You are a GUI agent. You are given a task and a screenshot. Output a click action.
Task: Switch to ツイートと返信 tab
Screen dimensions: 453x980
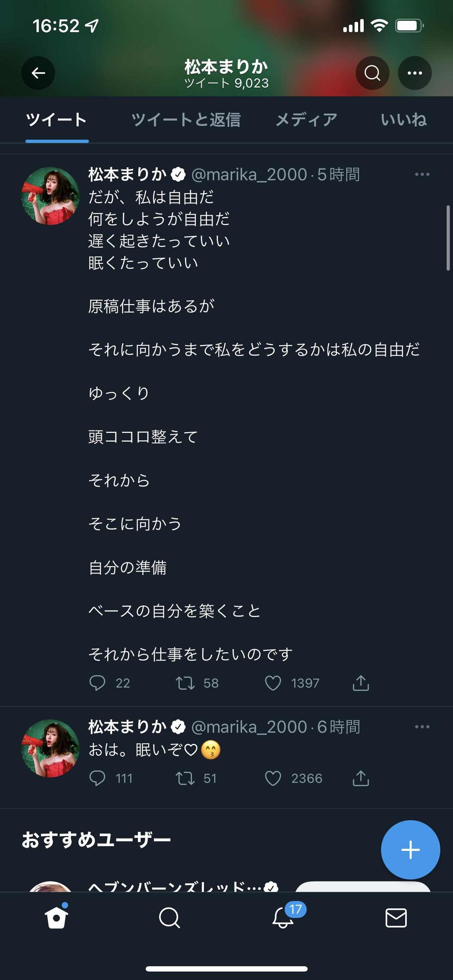[x=186, y=120]
